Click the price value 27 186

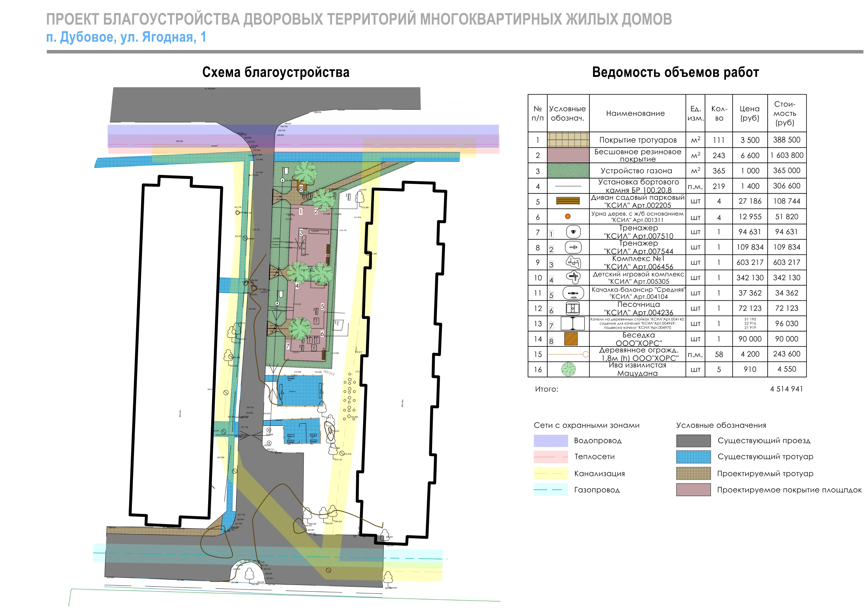point(750,201)
